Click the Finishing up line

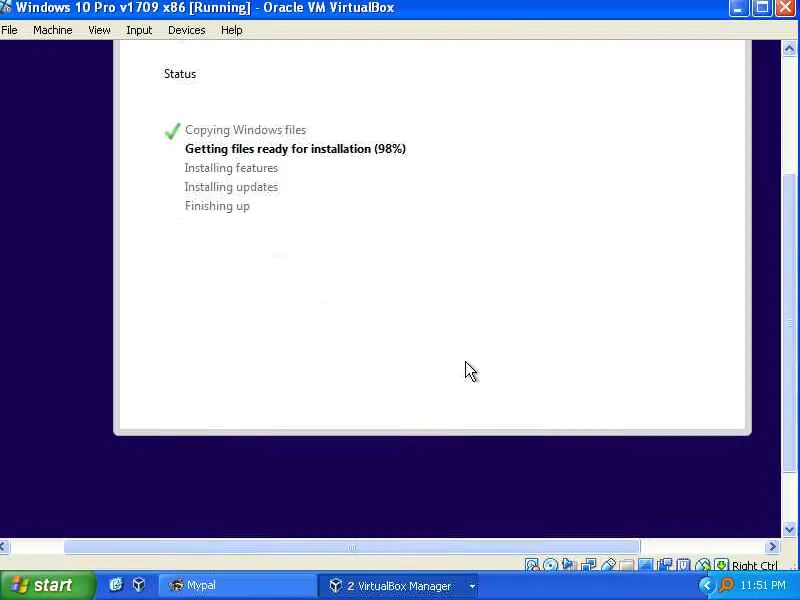(x=217, y=206)
